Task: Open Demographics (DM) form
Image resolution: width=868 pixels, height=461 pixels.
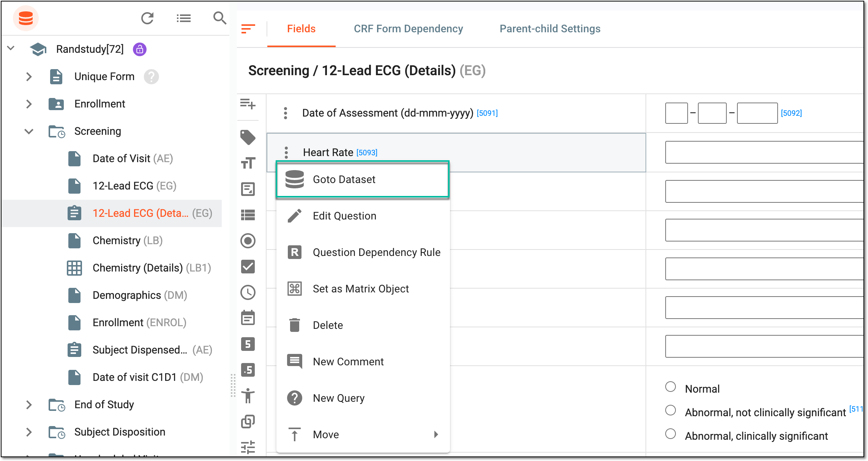Action: coord(140,295)
